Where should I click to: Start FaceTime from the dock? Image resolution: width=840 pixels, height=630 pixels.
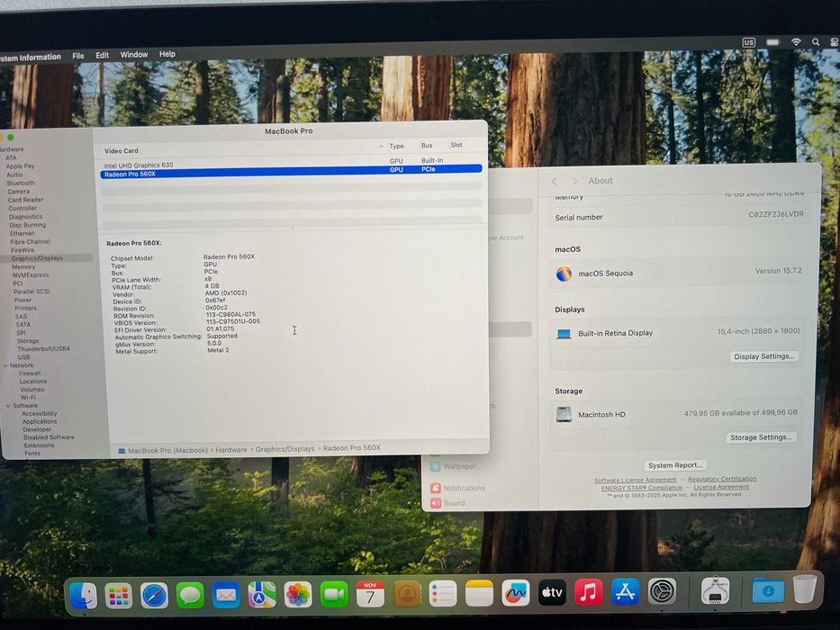[334, 595]
